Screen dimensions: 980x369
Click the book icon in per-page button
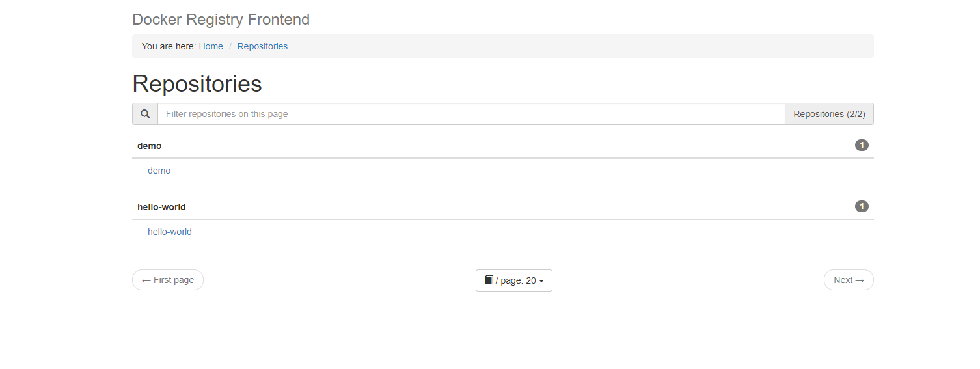click(489, 280)
